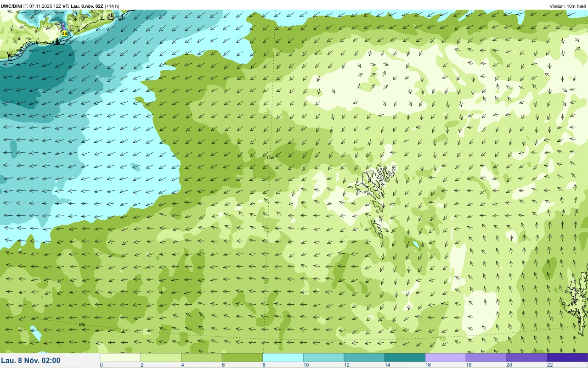Click the '10W' longitude label on map
Screen dimensions: 588x368
click(270, 158)
